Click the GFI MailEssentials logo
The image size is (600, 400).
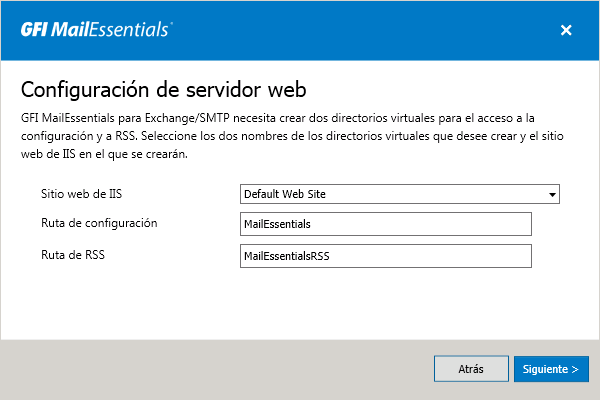pyautogui.click(x=96, y=29)
